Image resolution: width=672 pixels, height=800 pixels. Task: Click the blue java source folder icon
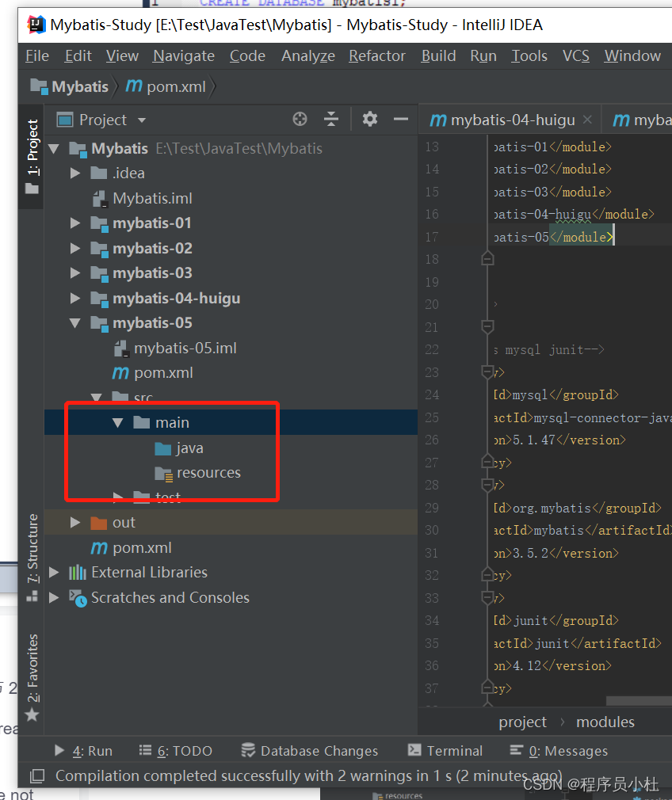tap(163, 448)
